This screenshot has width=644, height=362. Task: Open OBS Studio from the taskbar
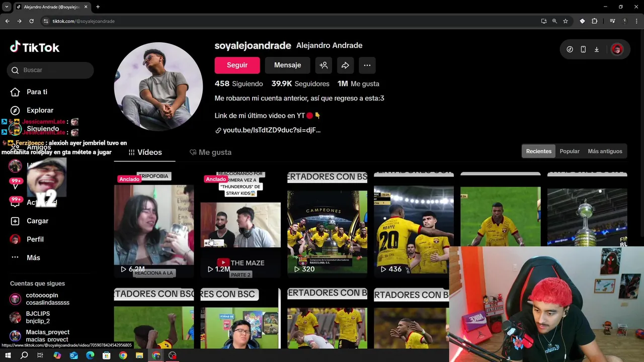(173, 355)
